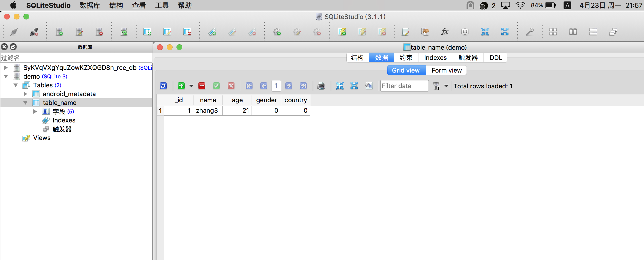644x260 pixels.
Task: Open the DDL tab
Action: tap(496, 58)
